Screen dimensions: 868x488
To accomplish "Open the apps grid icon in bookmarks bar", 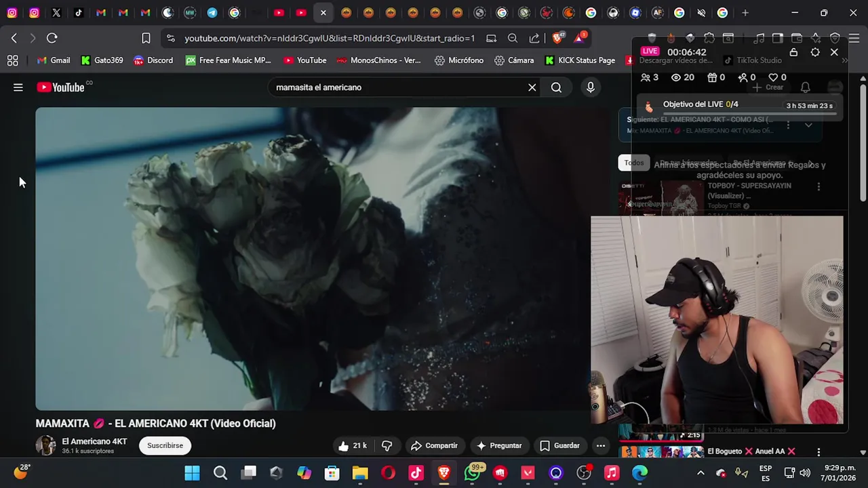I will coord(12,60).
